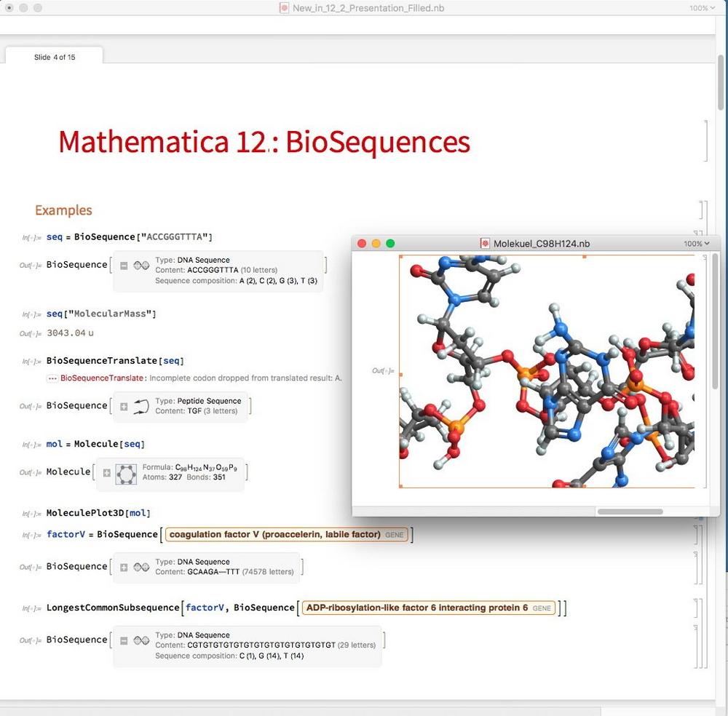Click the molecule ring structure icon
Viewport: 728px width, 716px height.
(127, 473)
